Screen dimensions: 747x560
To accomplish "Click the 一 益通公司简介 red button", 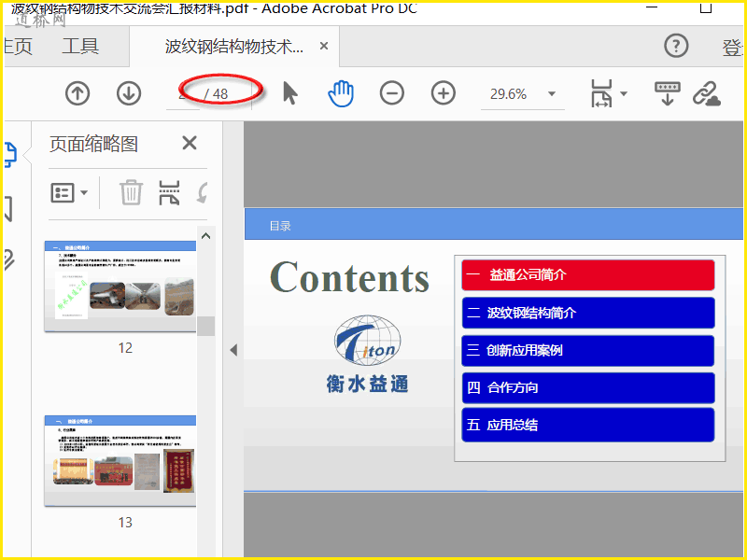I will pos(588,274).
